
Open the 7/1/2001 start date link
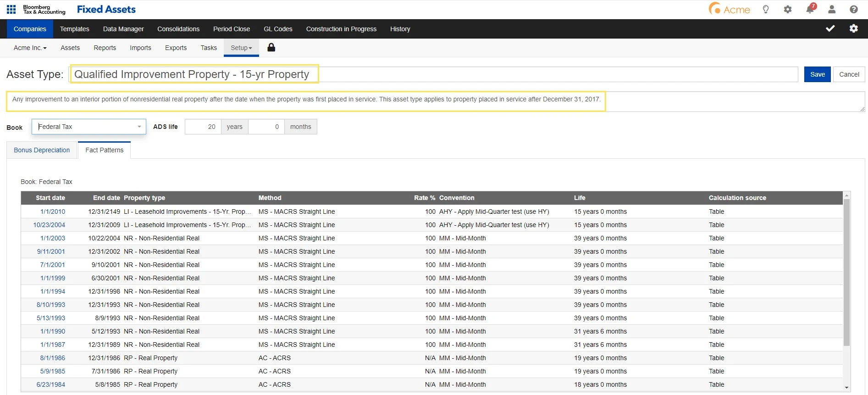pyautogui.click(x=53, y=265)
